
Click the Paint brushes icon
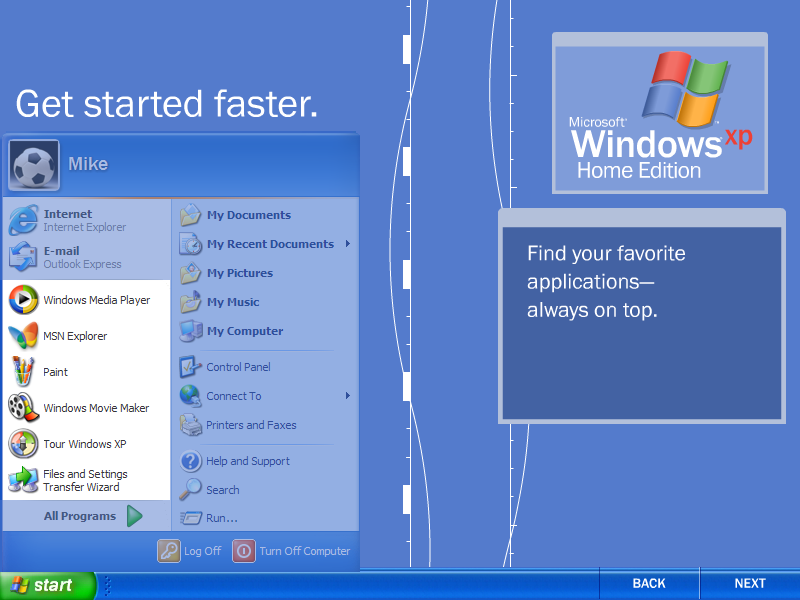[23, 371]
